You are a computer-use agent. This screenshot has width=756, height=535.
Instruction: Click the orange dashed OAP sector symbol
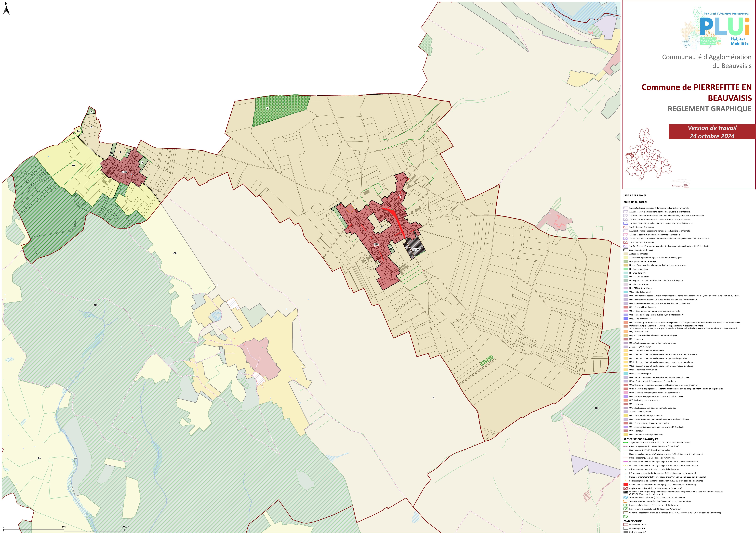[626, 501]
